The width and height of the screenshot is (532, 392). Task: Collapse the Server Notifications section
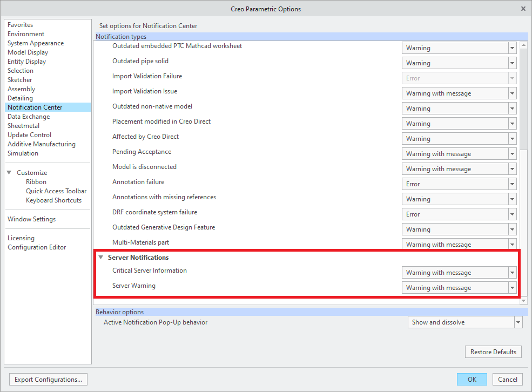(101, 258)
